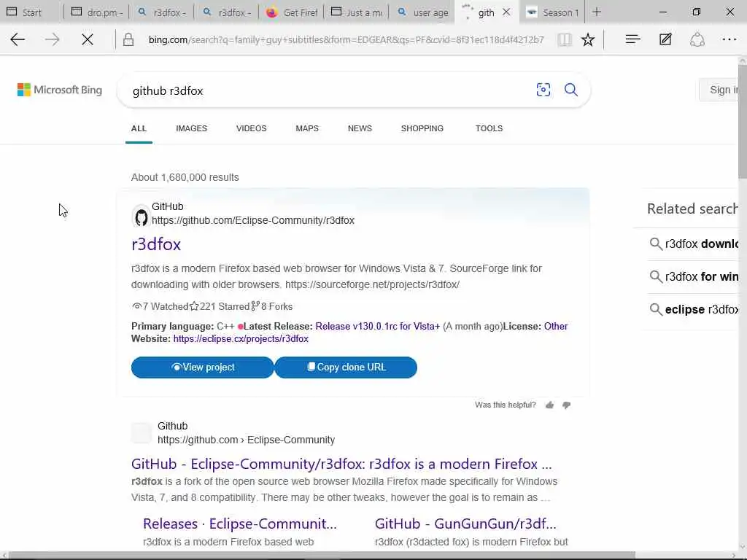This screenshot has height=560, width=747.
Task: Select the MAPS search category
Action: pos(307,128)
